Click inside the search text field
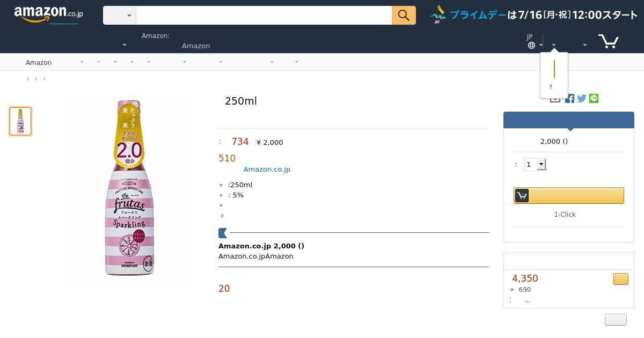The width and height of the screenshot is (644, 338). [264, 16]
